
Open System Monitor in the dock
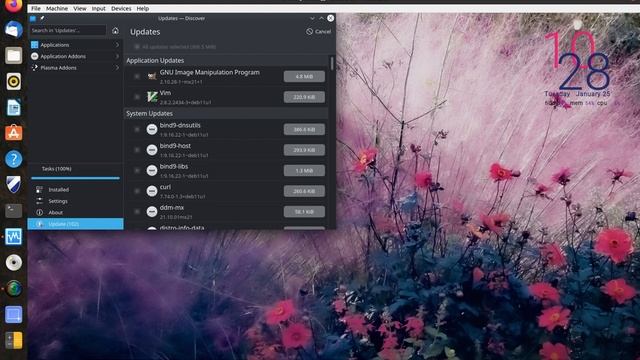click(x=13, y=237)
